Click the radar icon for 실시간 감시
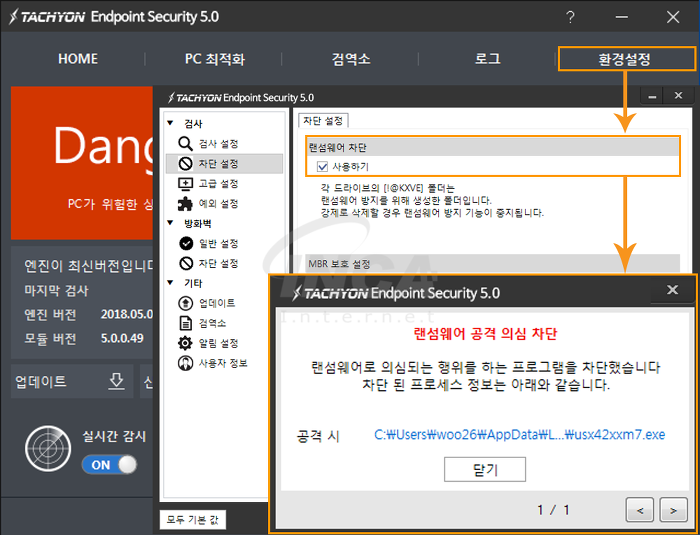Screen dimensions: 700x535 tap(48, 448)
